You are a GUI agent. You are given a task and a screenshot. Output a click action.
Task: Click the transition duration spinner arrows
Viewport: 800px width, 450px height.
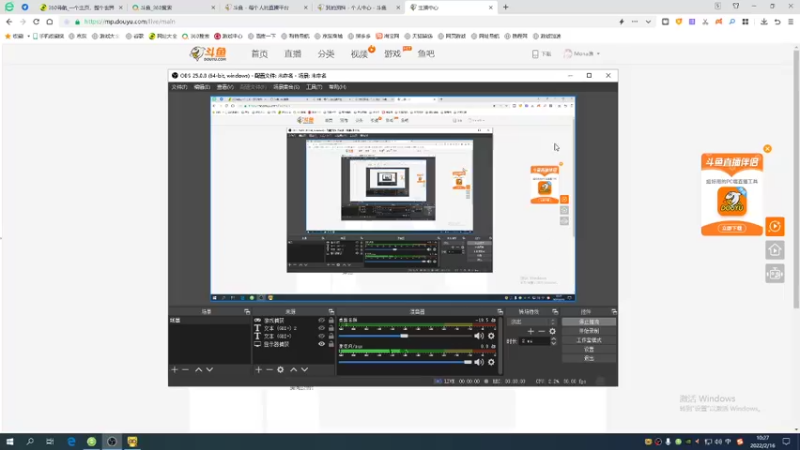coord(554,341)
